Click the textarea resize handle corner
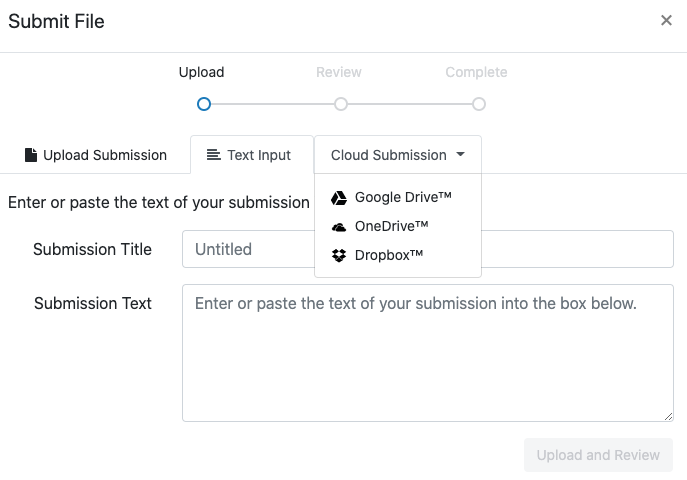Image resolution: width=687 pixels, height=480 pixels. (x=668, y=416)
